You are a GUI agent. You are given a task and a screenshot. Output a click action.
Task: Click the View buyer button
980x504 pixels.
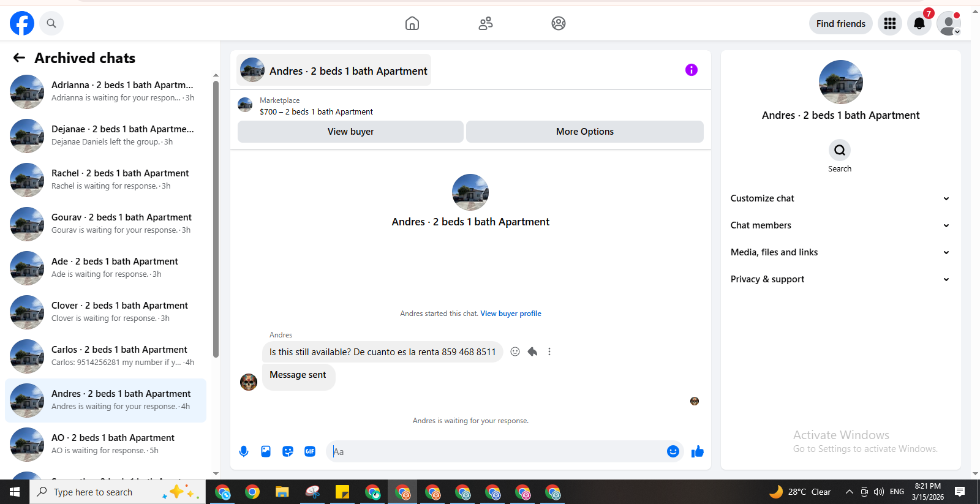pyautogui.click(x=350, y=132)
